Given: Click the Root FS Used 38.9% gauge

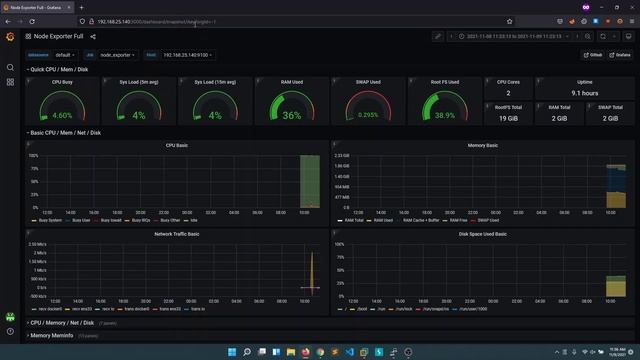Looking at the screenshot, I should pos(445,106).
